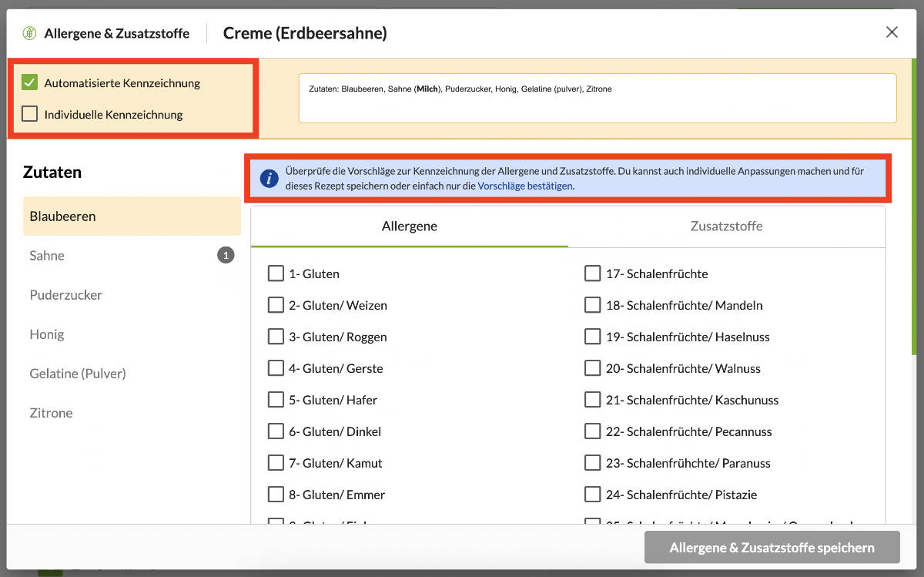This screenshot has height=577, width=924.
Task: Open the Allergene tab
Action: (410, 226)
